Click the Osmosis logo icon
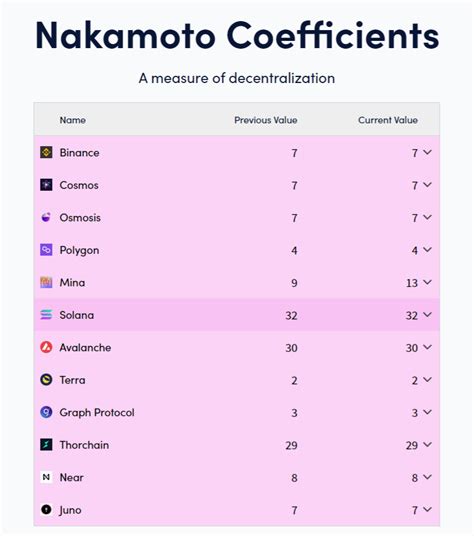This screenshot has height=536, width=474. [46, 217]
